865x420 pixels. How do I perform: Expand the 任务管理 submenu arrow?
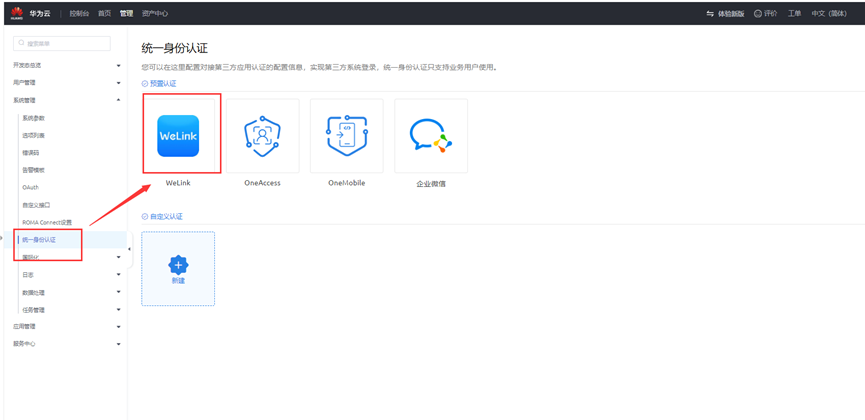tap(119, 310)
